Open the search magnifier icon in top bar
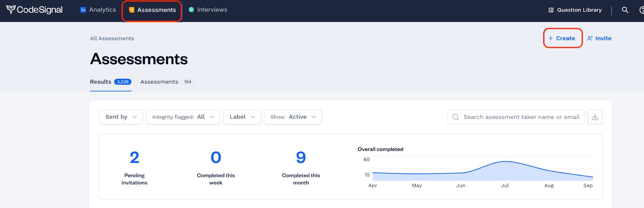 click(x=625, y=10)
